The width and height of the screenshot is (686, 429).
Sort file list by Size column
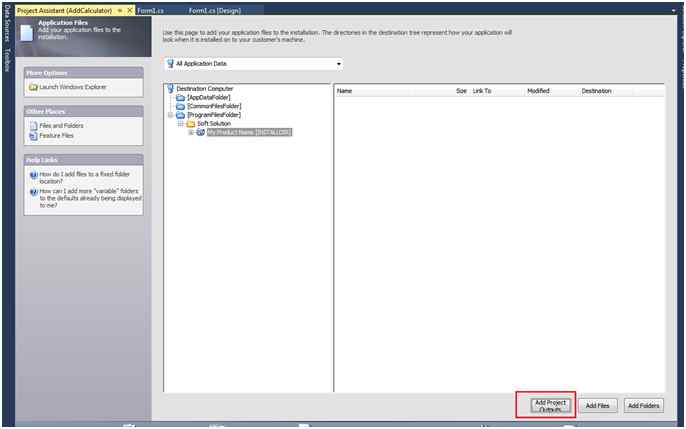tap(461, 91)
